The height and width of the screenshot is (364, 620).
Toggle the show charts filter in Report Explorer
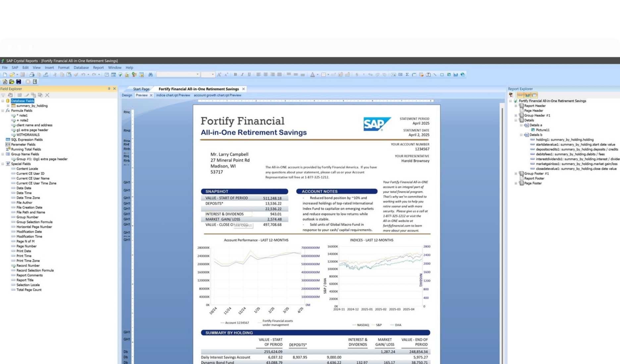coord(527,95)
